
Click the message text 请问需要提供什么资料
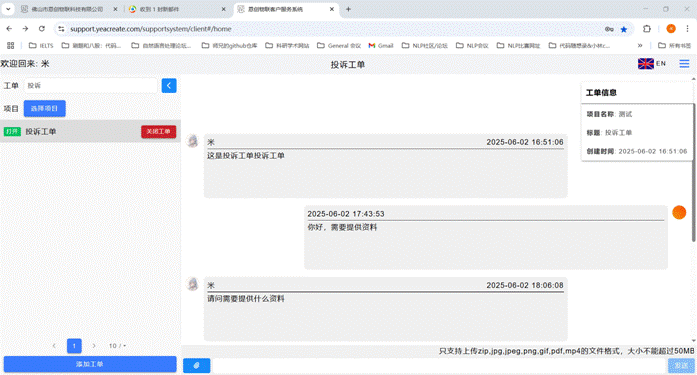(x=246, y=299)
